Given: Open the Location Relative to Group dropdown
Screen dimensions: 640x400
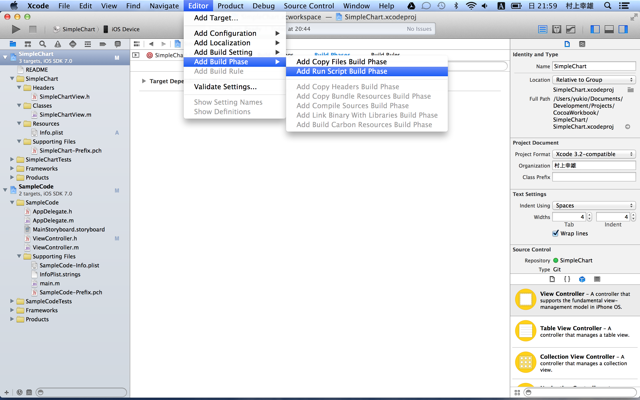Looking at the screenshot, I should coord(594,80).
